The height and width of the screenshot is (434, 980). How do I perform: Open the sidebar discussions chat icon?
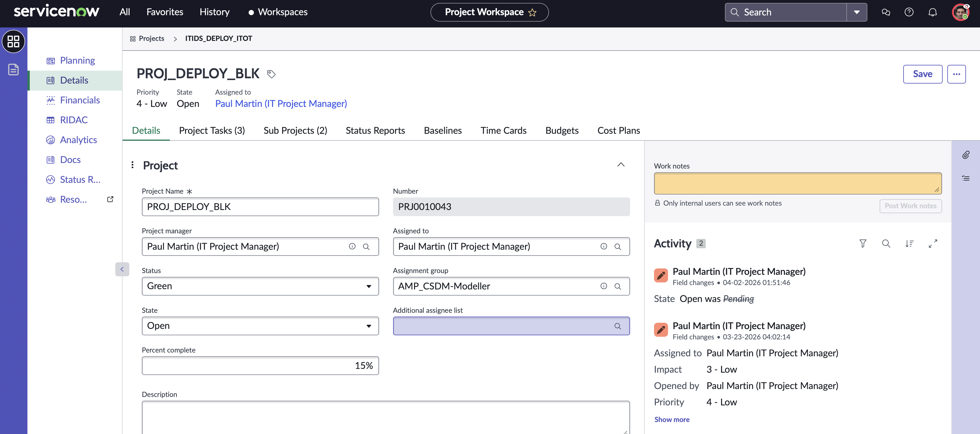886,12
